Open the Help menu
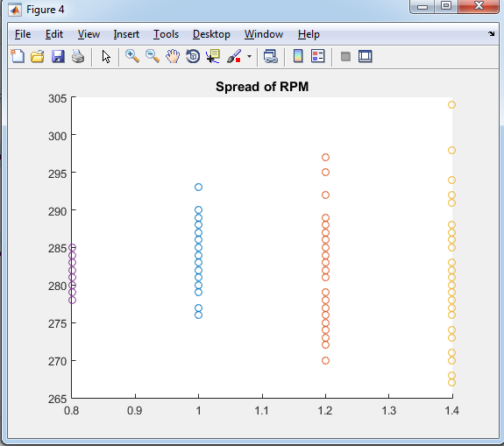 (x=309, y=34)
